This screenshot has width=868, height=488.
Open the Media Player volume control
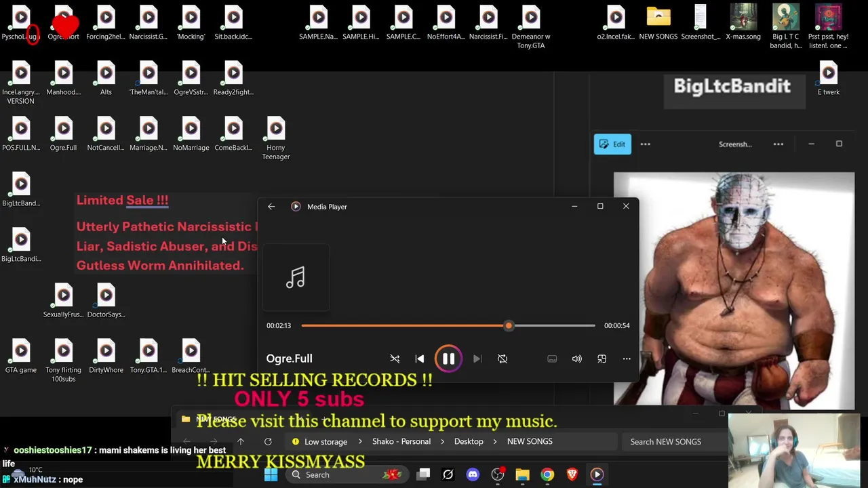point(576,359)
